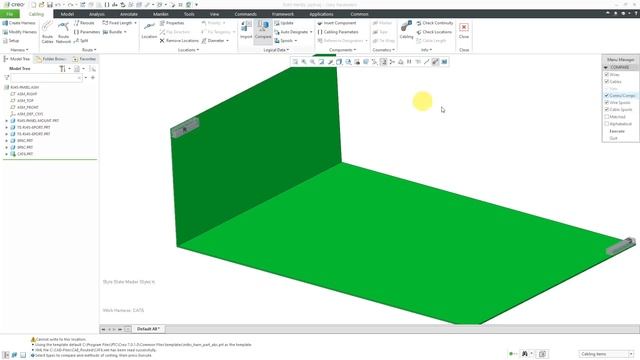Collapse the COMPARE menu header
This screenshot has width=640, height=360.
point(606,67)
